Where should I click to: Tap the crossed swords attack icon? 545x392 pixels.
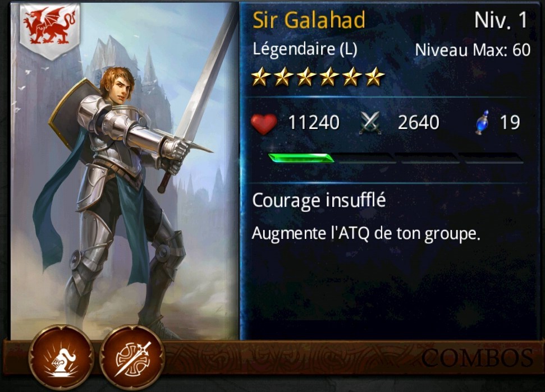coord(370,123)
